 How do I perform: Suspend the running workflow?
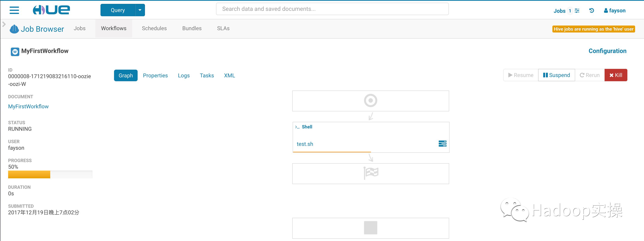(x=556, y=75)
